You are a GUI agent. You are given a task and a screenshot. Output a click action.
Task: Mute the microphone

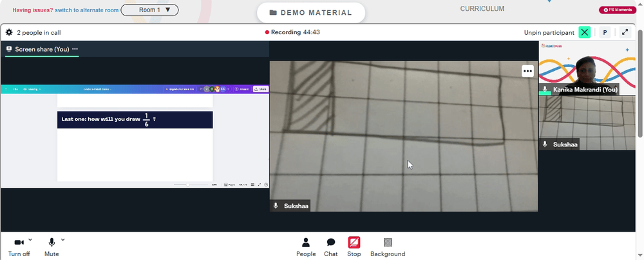tap(52, 247)
